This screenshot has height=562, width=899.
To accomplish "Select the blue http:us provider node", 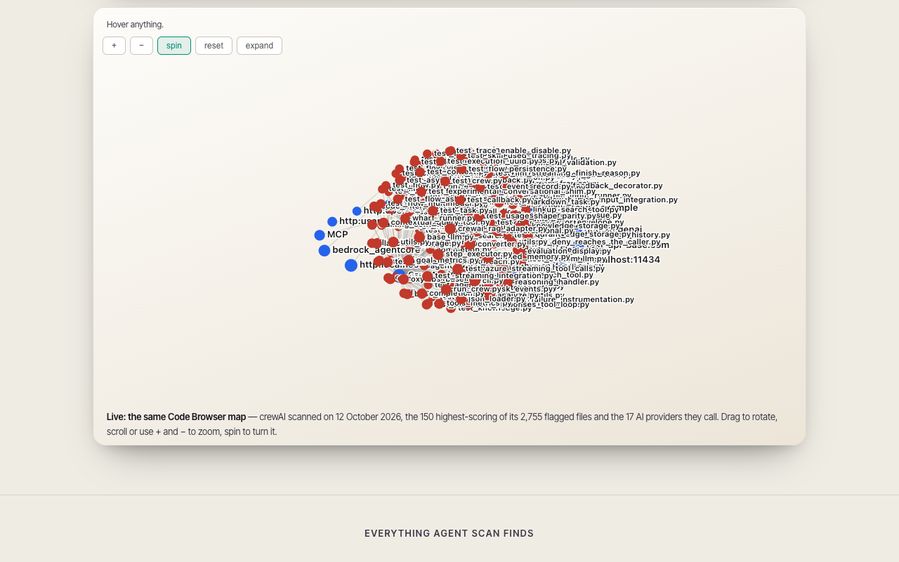I will 332,221.
